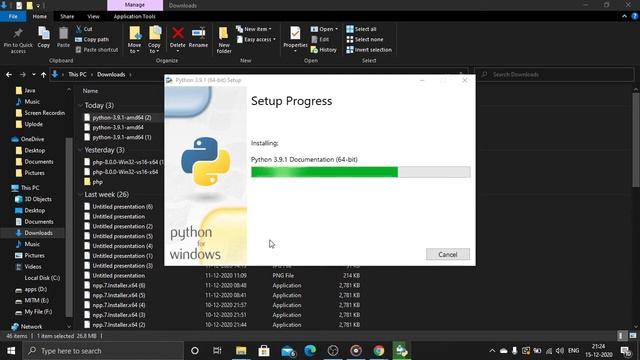Switch to the View ribbon tab
This screenshot has height=360, width=640.
coord(93,16)
